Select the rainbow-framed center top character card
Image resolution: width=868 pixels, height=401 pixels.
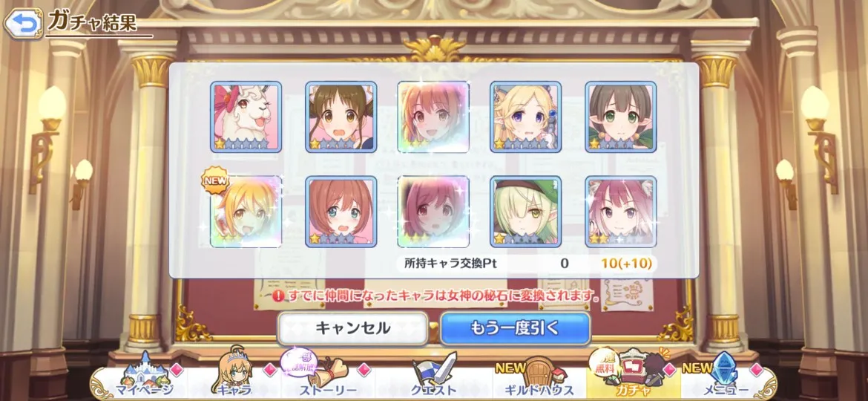click(x=433, y=117)
